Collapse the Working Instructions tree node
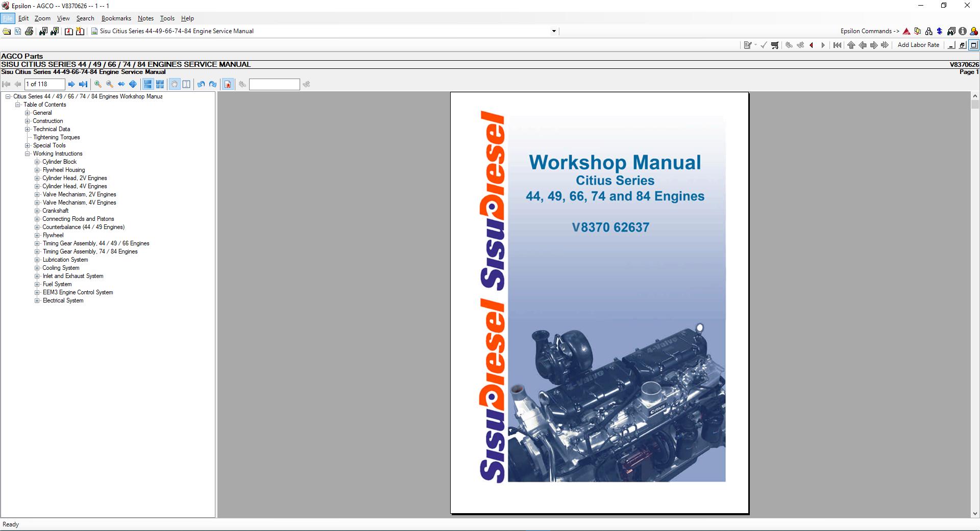The height and width of the screenshot is (531, 980). pyautogui.click(x=28, y=154)
